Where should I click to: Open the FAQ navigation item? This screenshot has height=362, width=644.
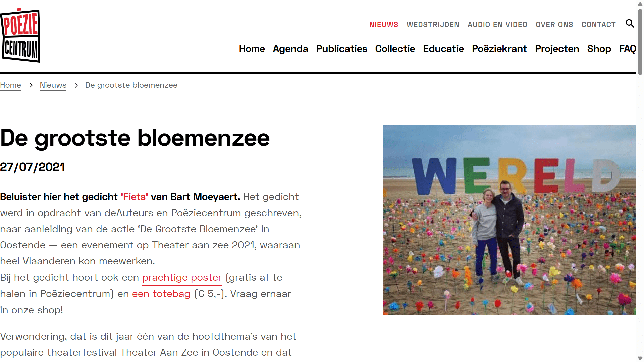click(628, 49)
